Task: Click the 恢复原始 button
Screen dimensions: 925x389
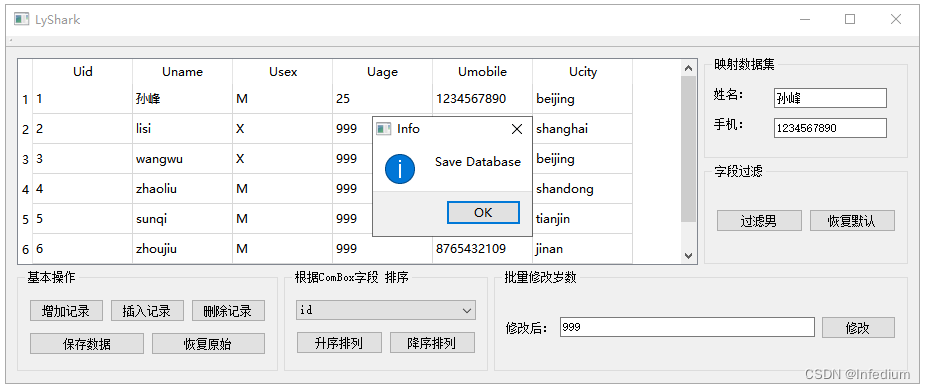Action: (x=208, y=344)
